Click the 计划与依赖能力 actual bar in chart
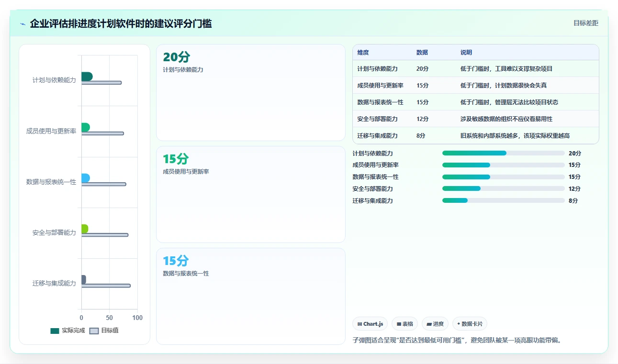 [87, 77]
